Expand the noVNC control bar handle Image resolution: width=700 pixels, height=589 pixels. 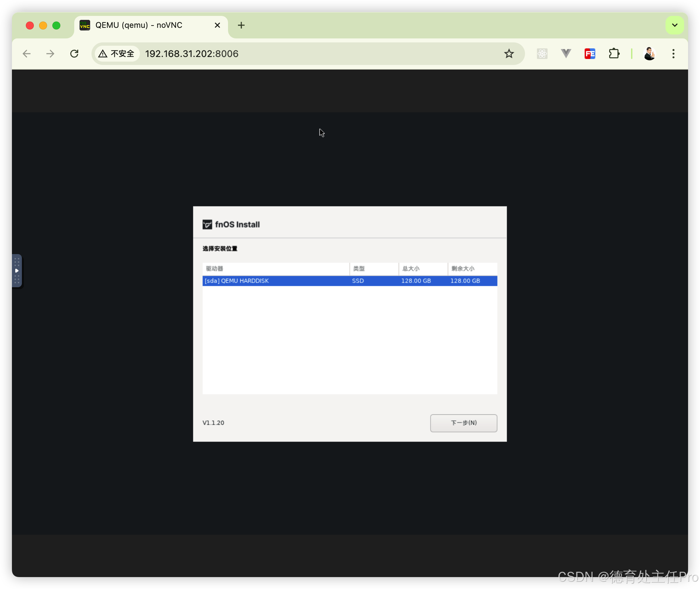tap(17, 270)
